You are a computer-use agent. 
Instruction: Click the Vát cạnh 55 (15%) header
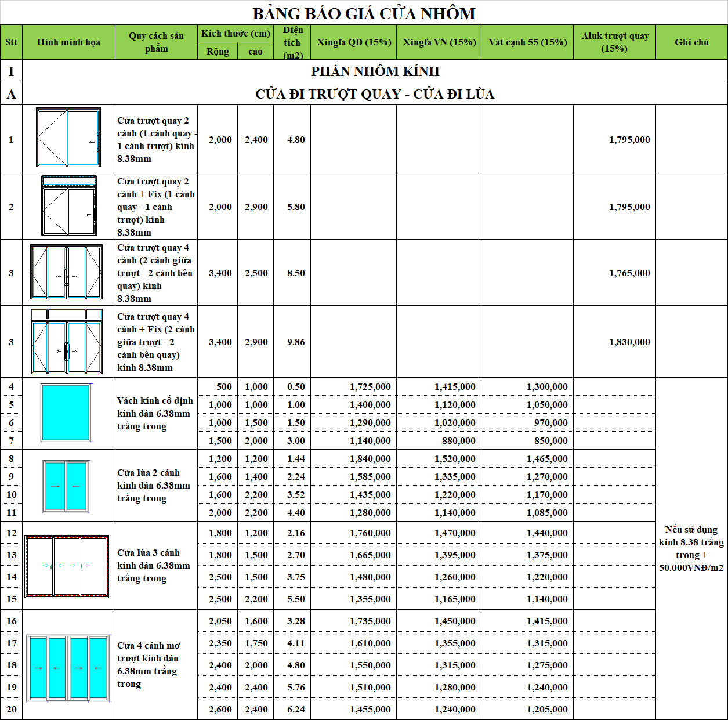click(527, 42)
